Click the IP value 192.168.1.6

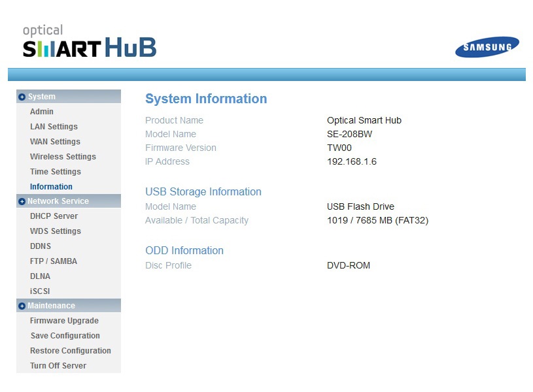(352, 161)
